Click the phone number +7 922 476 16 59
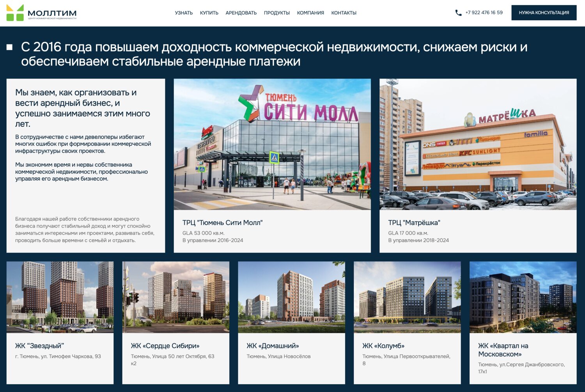 click(484, 12)
